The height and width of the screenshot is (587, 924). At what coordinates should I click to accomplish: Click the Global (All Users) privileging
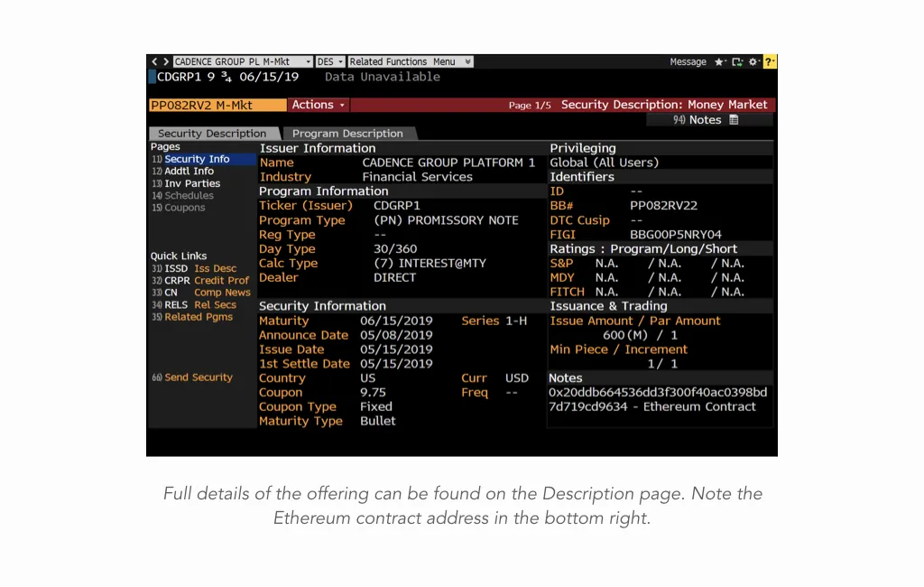pyautogui.click(x=604, y=163)
